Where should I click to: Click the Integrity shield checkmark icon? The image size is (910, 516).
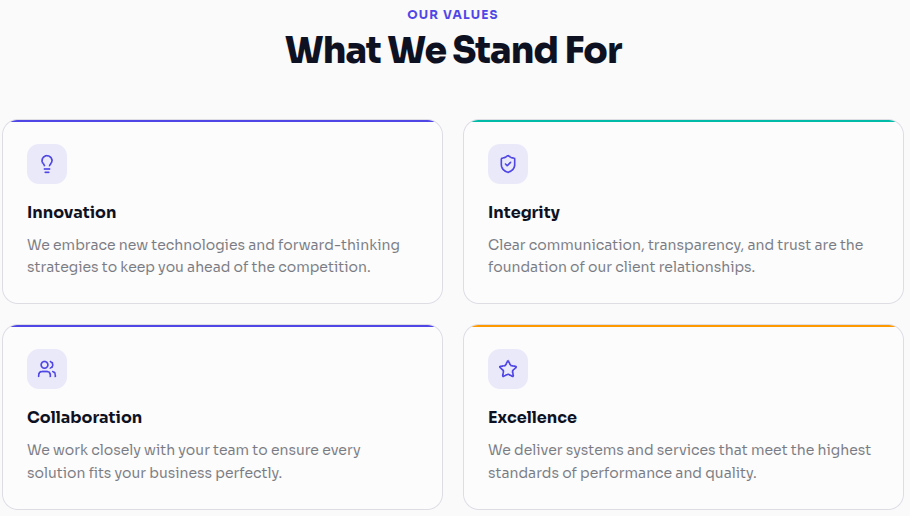(508, 164)
